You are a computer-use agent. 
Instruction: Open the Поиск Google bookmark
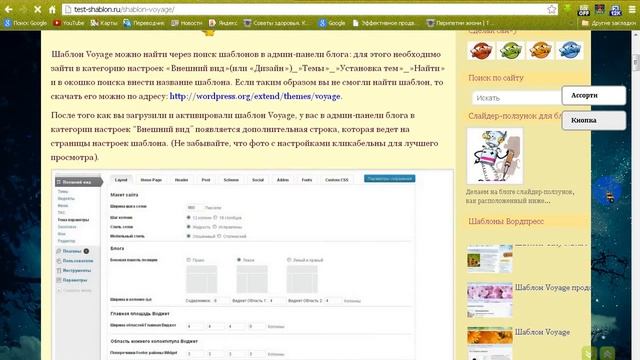coord(25,23)
